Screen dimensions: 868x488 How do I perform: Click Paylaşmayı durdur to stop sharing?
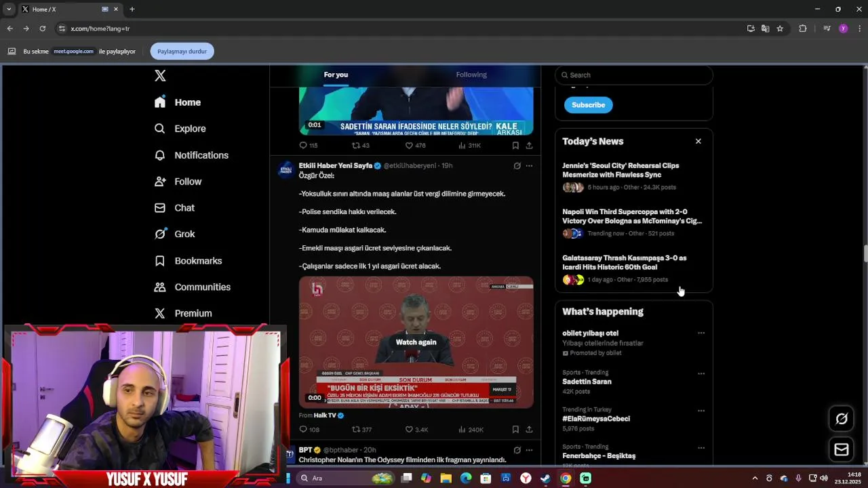182,52
